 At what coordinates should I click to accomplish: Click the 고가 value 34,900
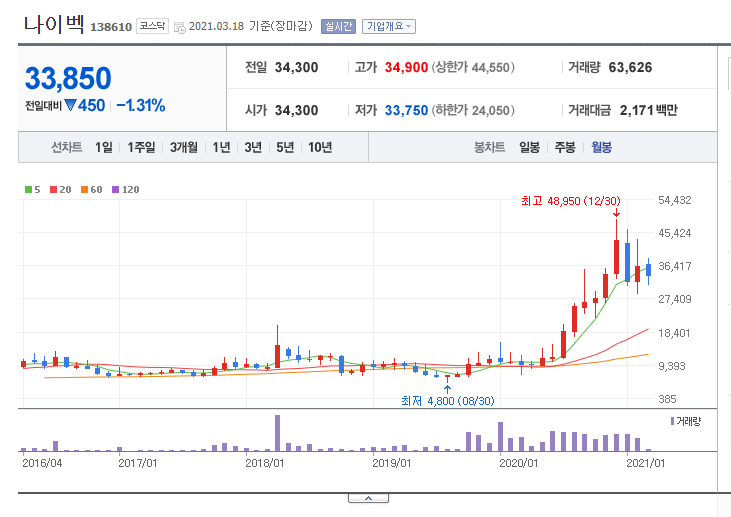coord(406,68)
